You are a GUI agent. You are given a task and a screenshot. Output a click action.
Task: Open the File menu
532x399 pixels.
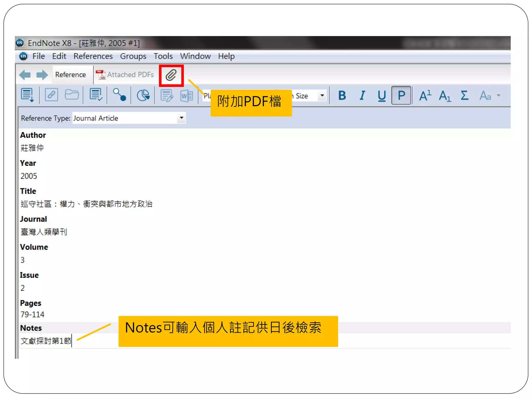pos(39,56)
